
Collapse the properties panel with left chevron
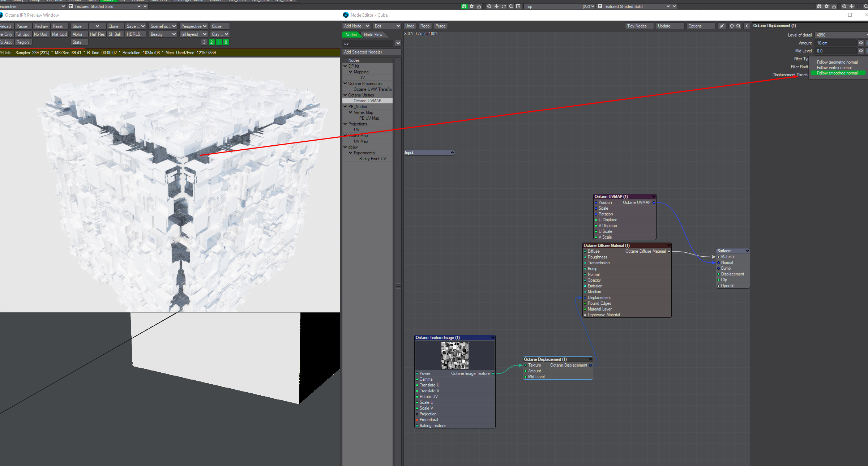point(747,26)
